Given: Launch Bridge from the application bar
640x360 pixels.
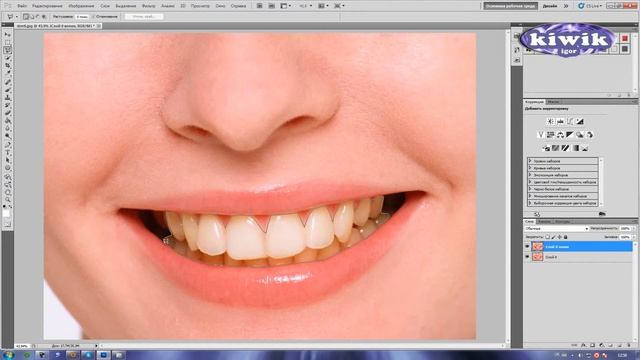Looking at the screenshot, I should 260,6.
